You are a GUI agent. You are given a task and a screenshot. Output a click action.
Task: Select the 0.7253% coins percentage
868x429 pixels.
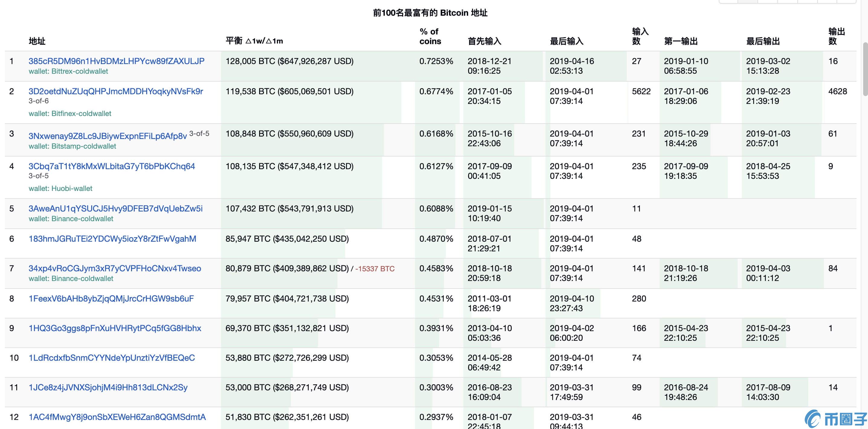click(x=436, y=61)
